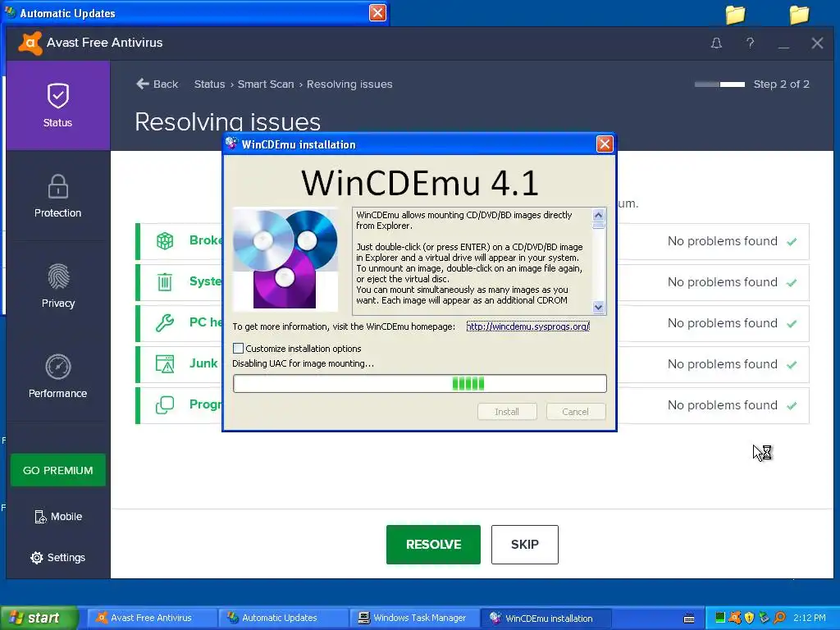Image resolution: width=840 pixels, height=630 pixels.
Task: Open Mobile in the Avast sidebar
Action: (x=58, y=517)
